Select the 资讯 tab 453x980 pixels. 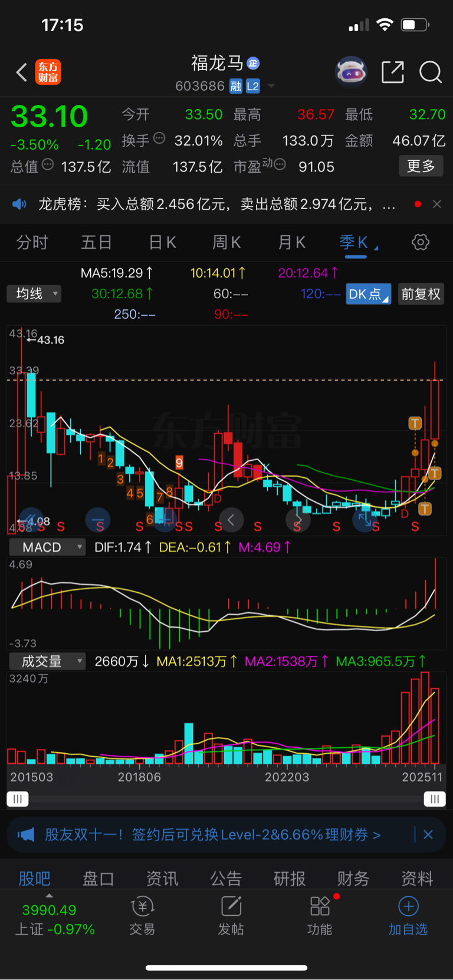click(162, 879)
